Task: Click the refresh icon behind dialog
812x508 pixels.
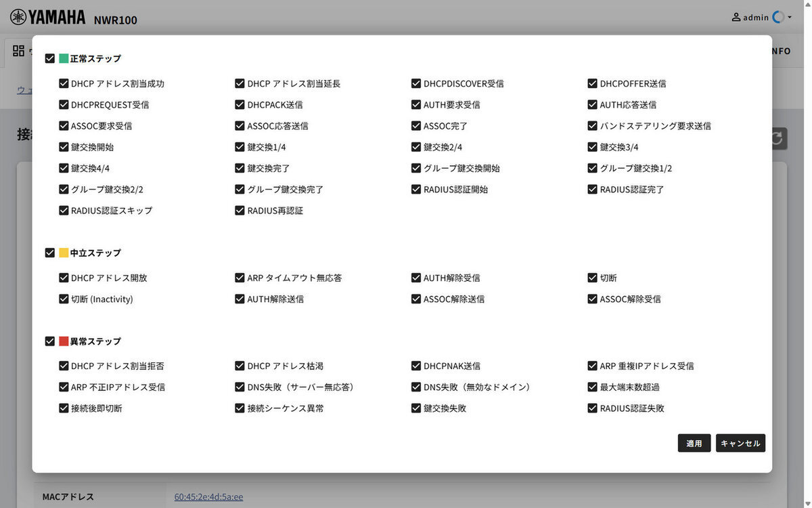Action: (778, 138)
